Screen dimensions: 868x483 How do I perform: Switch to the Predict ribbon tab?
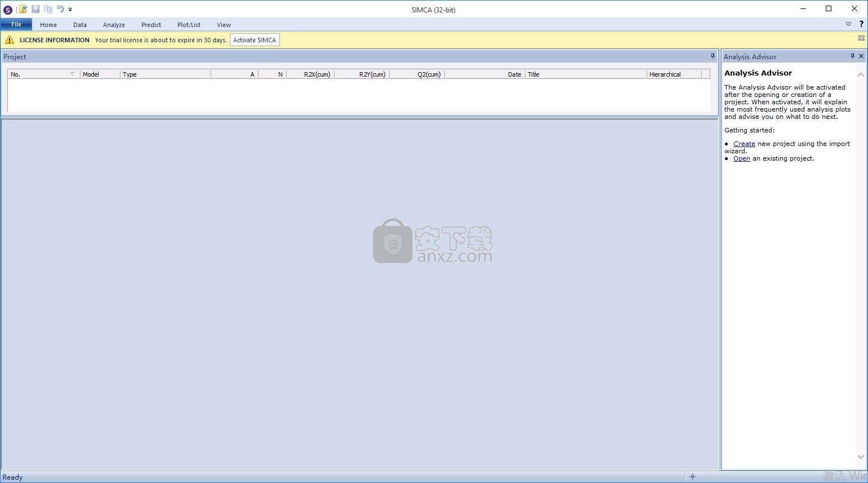151,25
